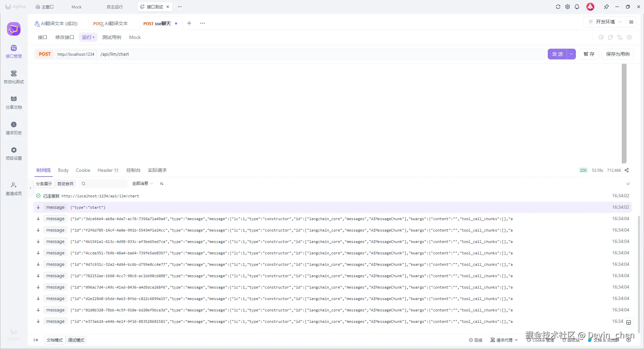Open the AI翻译文本 (成功) request tab

(x=56, y=23)
